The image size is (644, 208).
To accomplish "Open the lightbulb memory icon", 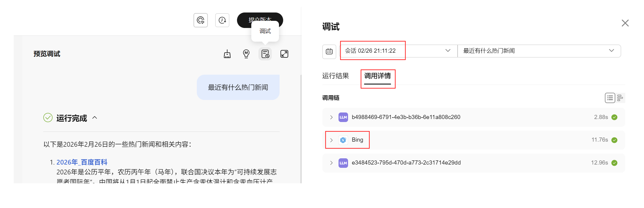I will 246,54.
